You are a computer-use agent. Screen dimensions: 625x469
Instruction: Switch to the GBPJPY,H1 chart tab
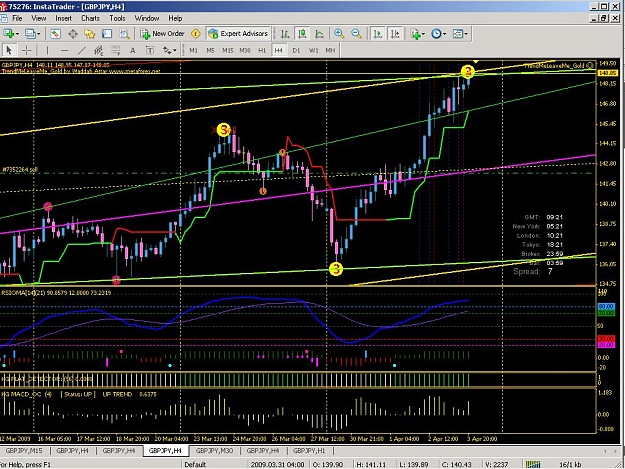click(309, 451)
